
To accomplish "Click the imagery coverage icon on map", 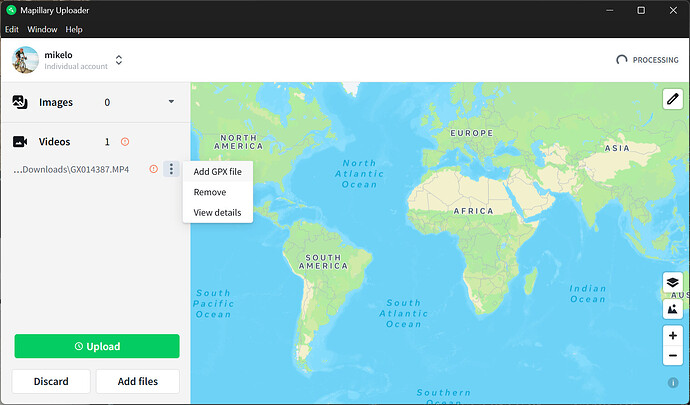I will 672,309.
